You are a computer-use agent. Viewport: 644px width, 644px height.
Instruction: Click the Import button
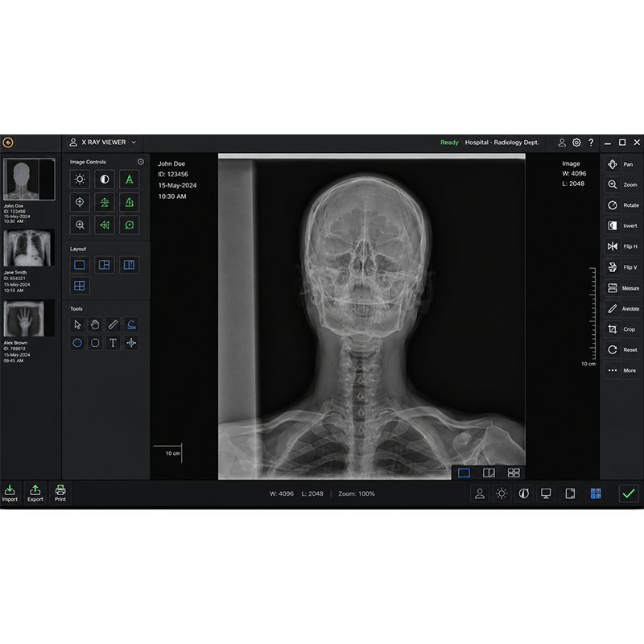click(x=10, y=493)
